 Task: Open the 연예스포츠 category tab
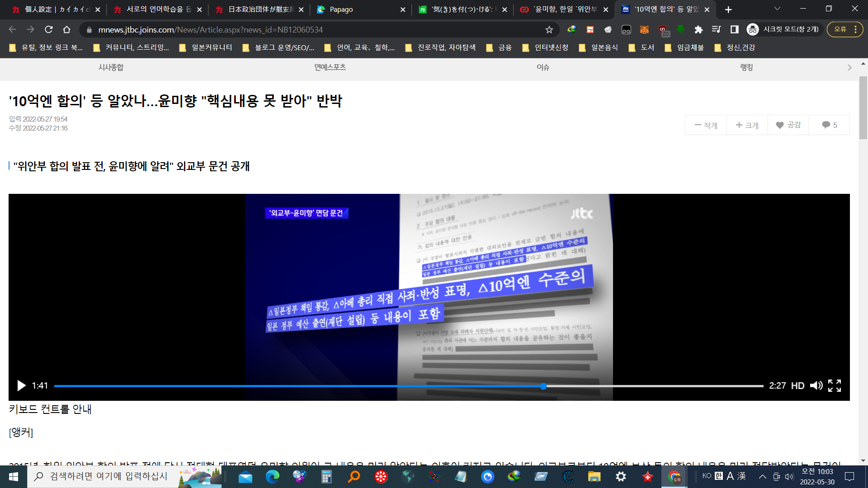point(330,67)
